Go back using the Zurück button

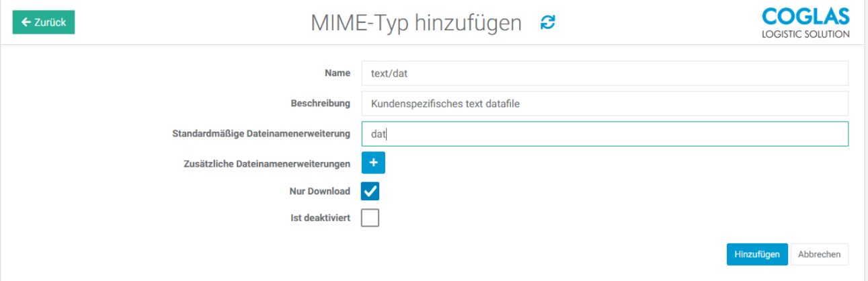pyautogui.click(x=44, y=22)
